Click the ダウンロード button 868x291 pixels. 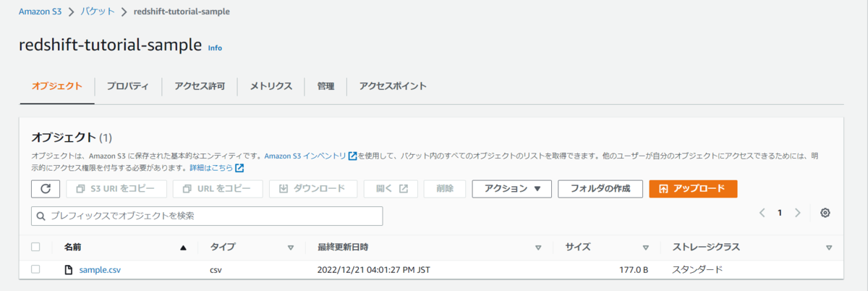coord(312,189)
